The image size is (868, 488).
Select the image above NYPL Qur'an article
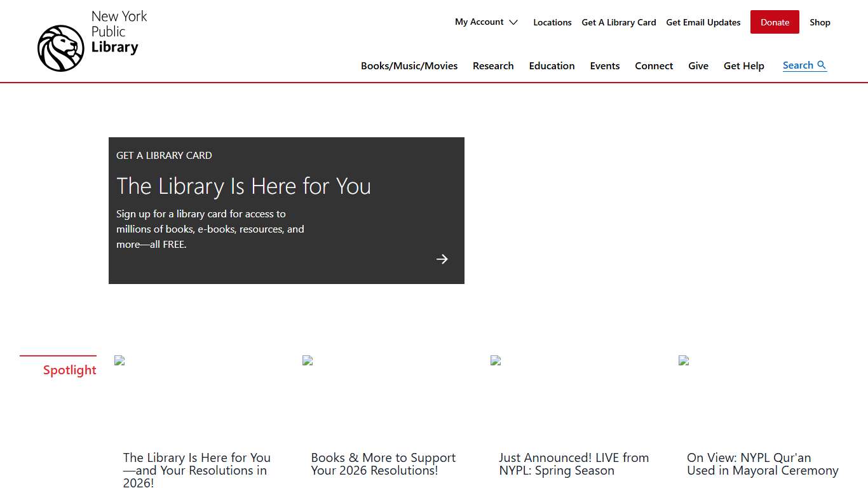click(x=684, y=360)
